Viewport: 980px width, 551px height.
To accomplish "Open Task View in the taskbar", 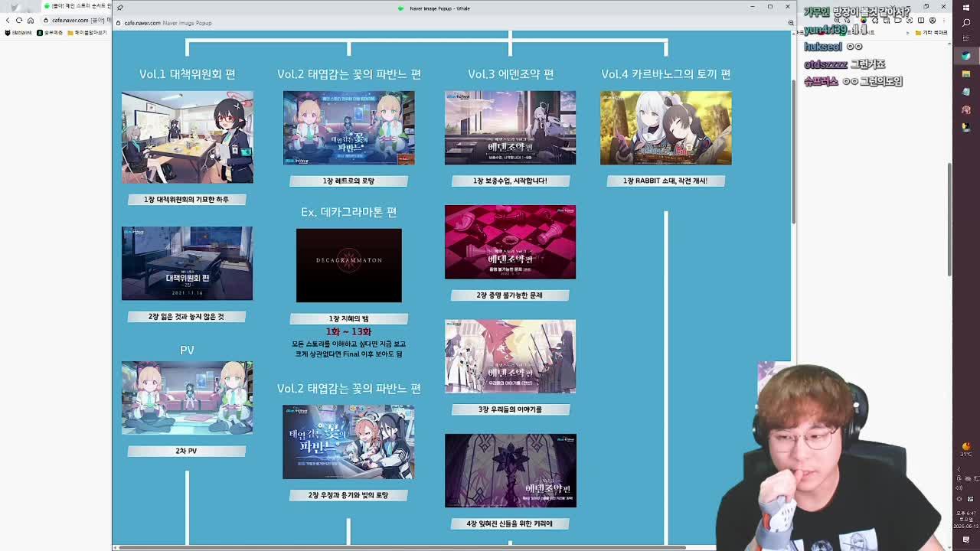I will click(x=966, y=39).
